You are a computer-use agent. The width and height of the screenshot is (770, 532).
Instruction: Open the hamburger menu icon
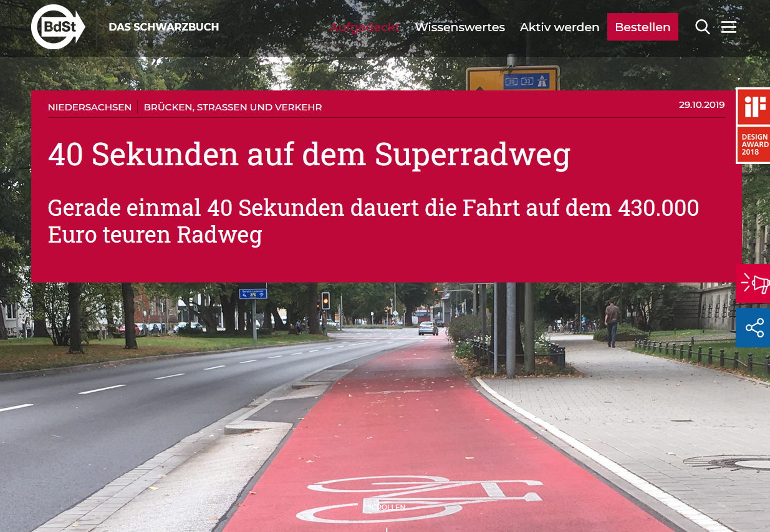729,27
